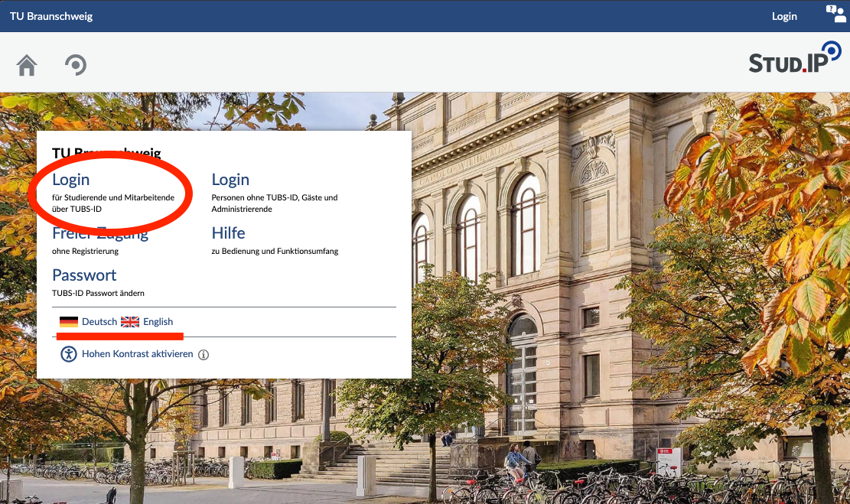Open the Hilfe link

pyautogui.click(x=228, y=233)
